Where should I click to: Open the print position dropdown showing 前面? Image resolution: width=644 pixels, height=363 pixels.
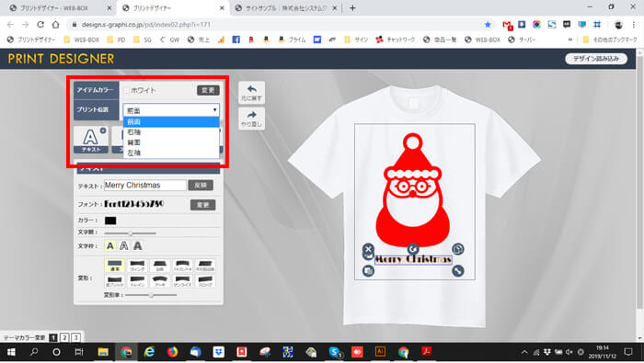click(171, 110)
